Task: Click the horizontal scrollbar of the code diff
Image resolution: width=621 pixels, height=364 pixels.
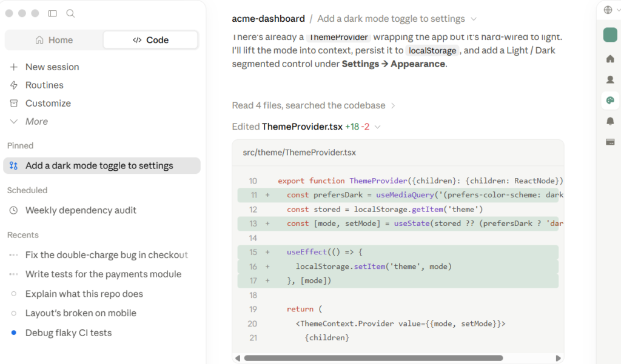Action: pos(374,358)
